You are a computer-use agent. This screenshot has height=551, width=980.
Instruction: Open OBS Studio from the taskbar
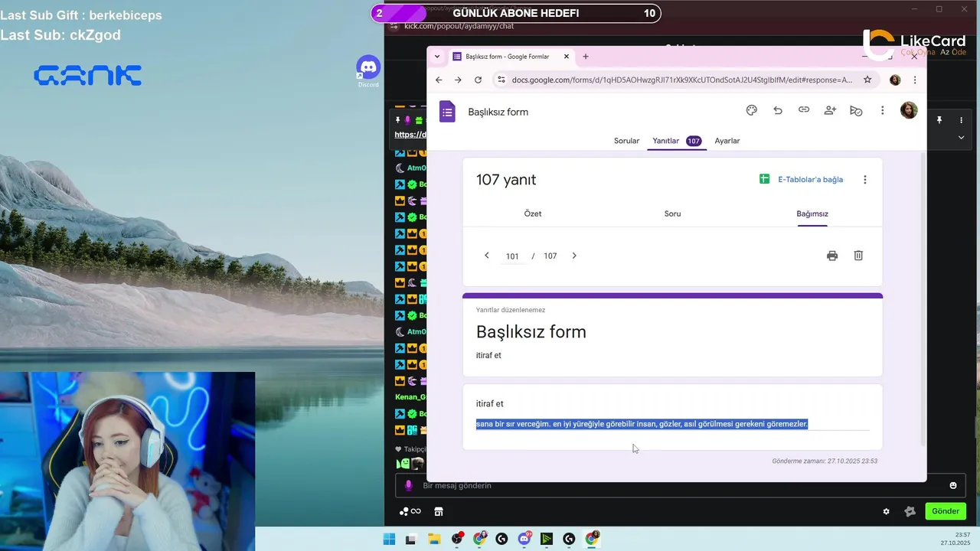point(457,539)
